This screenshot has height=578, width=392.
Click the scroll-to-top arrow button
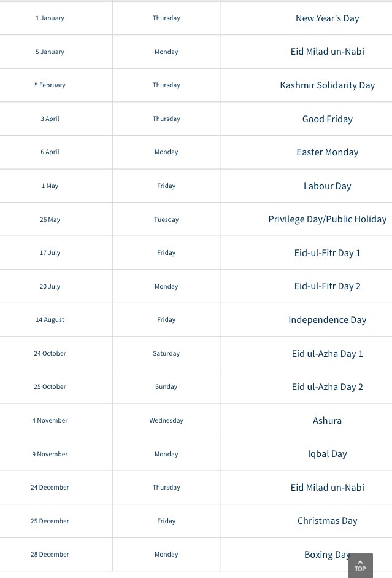[x=360, y=565]
